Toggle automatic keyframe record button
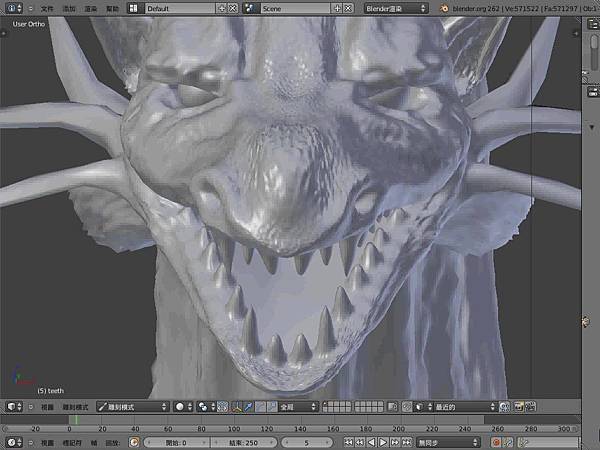Viewport: 600px width, 450px height. (496, 442)
